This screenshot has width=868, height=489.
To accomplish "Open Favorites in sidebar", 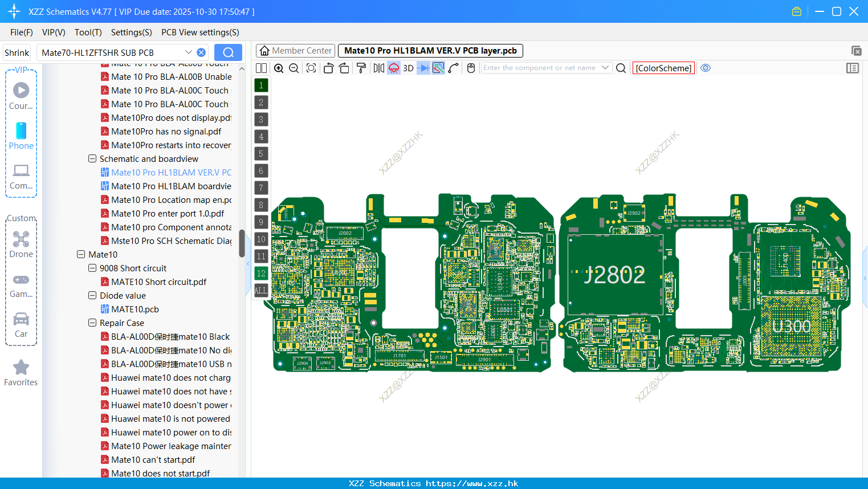I will click(x=21, y=373).
